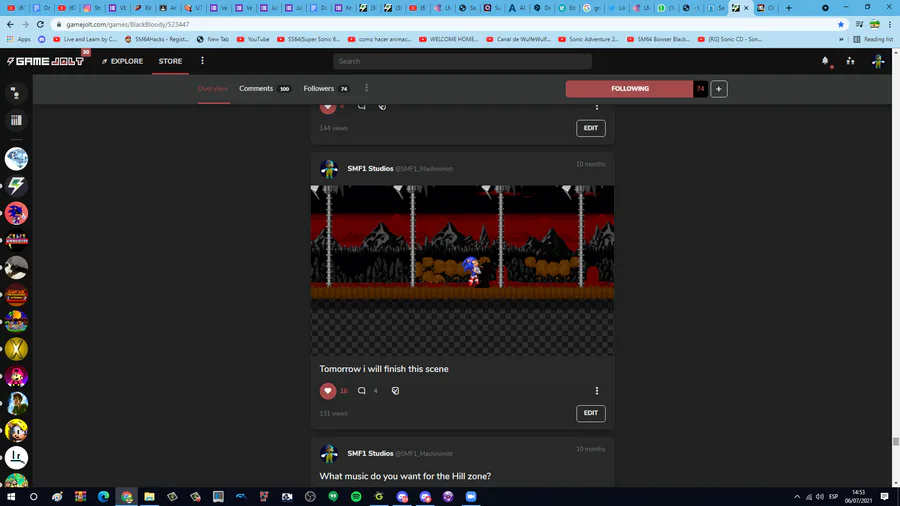Open the Sonic game screenshot in the post
This screenshot has width=900, height=506.
(462, 270)
